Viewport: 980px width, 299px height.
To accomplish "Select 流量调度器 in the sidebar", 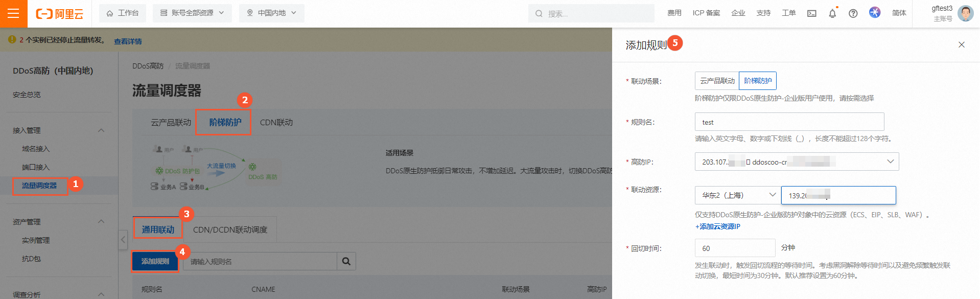I will tap(39, 186).
